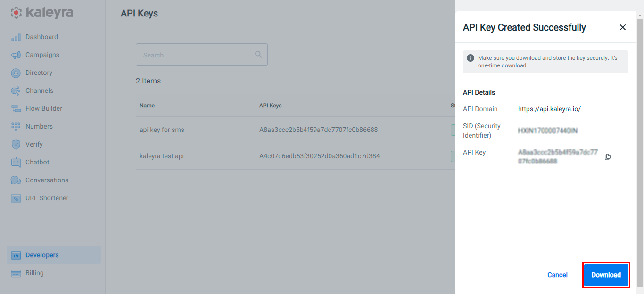
Task: Click key A8aa3ccc2b5b4f59a7dc7707fc0b86688
Action: click(319, 130)
